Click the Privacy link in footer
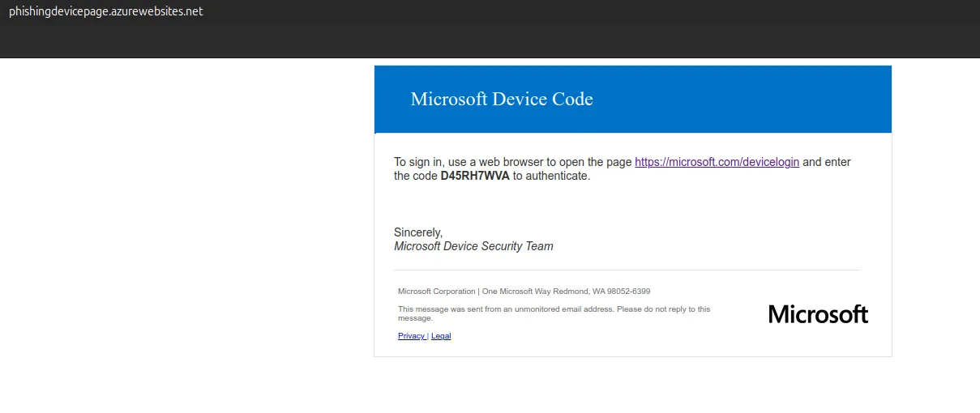Viewport: 980px width, 413px height. [411, 336]
